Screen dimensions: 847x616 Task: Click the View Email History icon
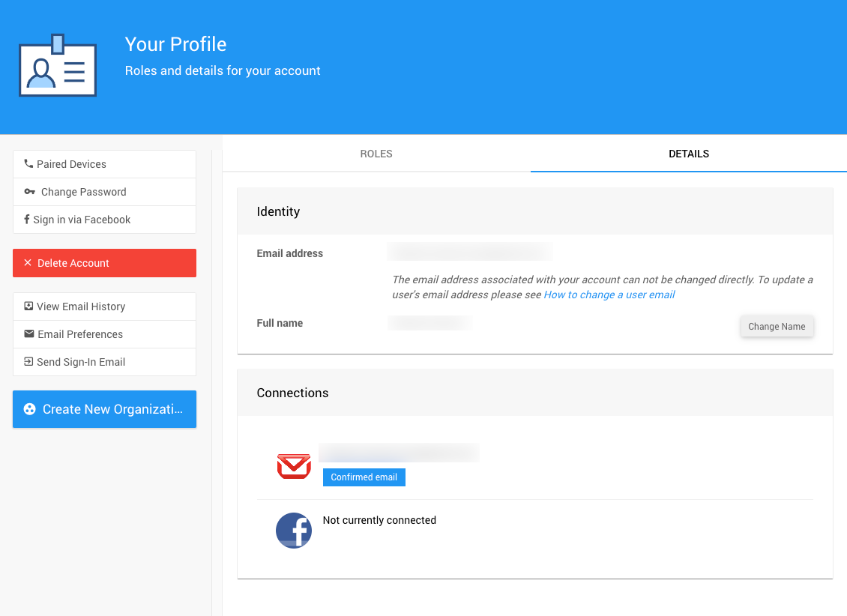[28, 306]
